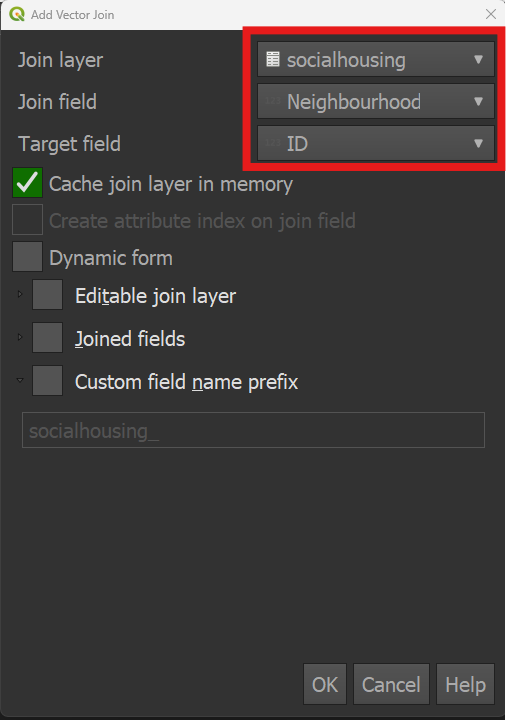The width and height of the screenshot is (506, 720).
Task: Close the Add Vector Join window
Action: (491, 15)
